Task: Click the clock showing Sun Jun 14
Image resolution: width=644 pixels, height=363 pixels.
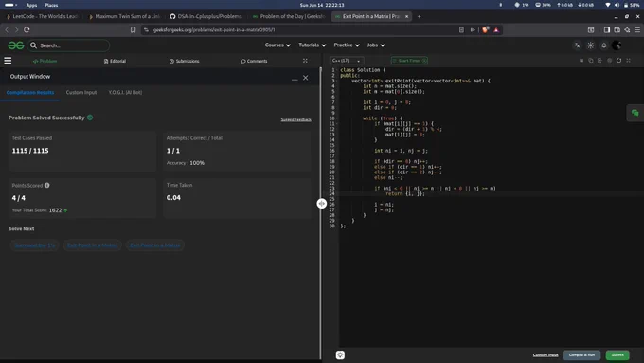Action: [322, 5]
